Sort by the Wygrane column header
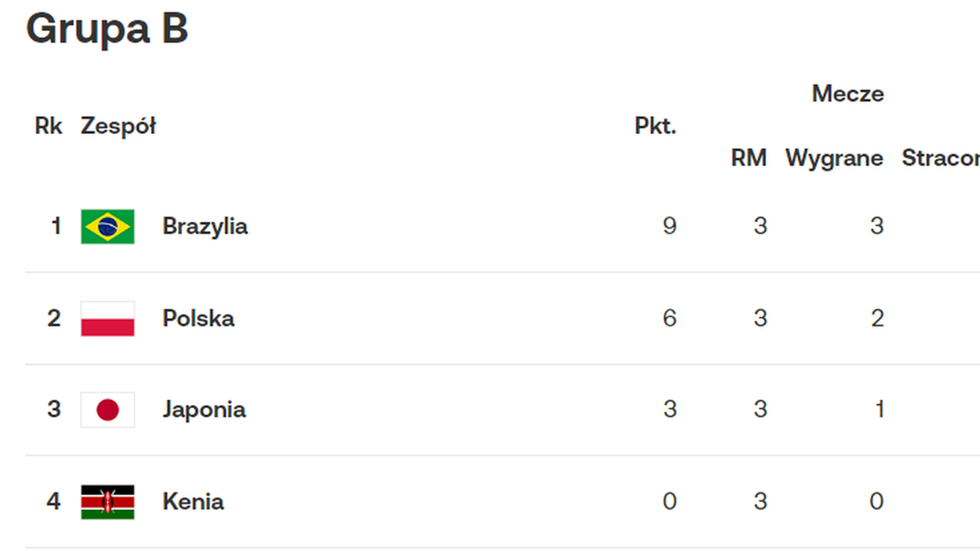This screenshot has width=980, height=551. tap(835, 158)
